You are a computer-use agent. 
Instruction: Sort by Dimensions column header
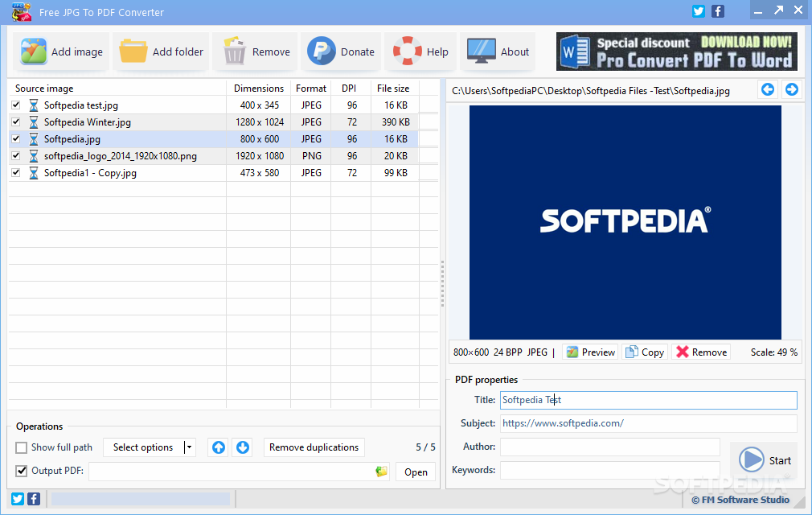pos(258,88)
